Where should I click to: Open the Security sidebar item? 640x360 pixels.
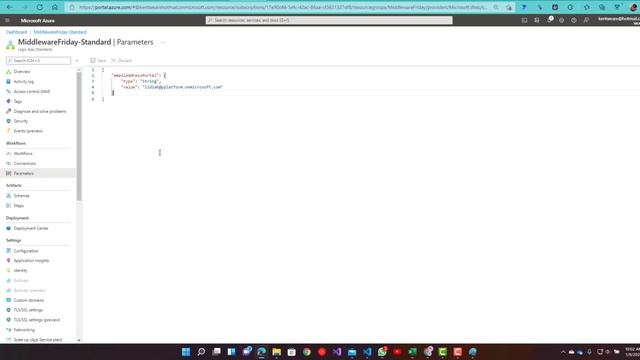(x=20, y=121)
